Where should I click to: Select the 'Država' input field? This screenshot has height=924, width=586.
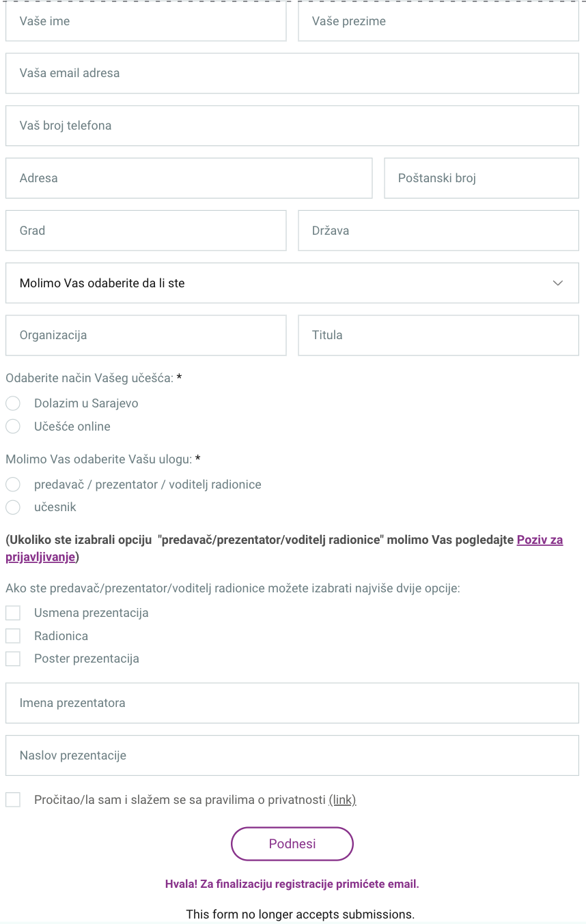[x=438, y=231]
